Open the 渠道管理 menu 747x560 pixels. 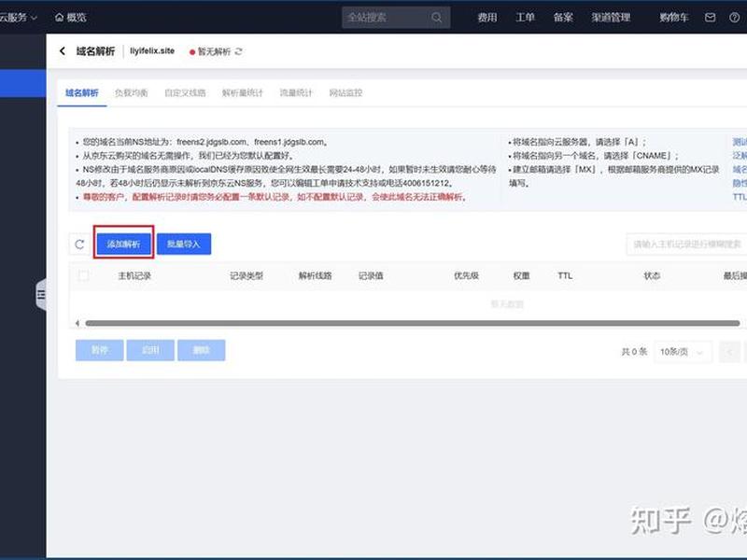click(x=611, y=18)
